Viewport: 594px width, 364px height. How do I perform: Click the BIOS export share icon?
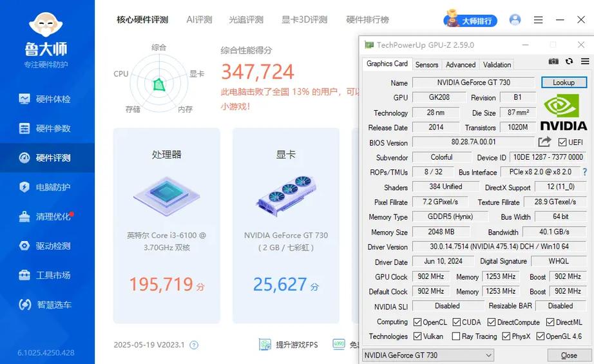545,142
